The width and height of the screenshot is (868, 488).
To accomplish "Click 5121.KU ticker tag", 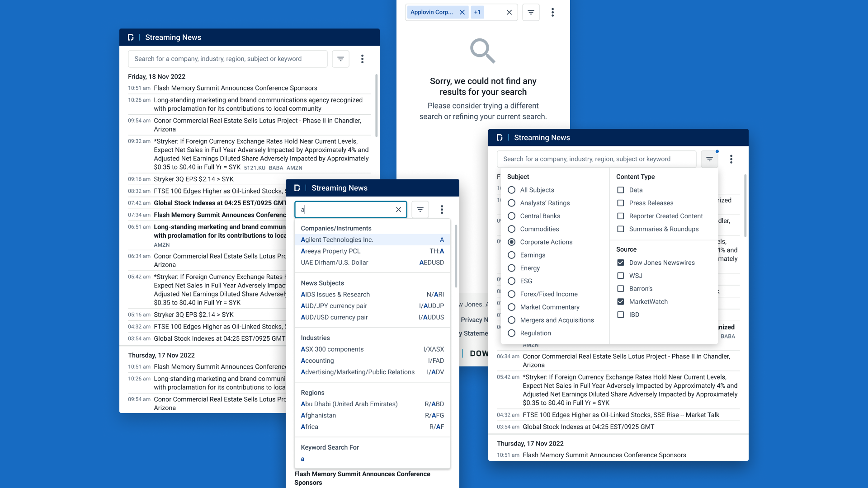I will pyautogui.click(x=255, y=168).
